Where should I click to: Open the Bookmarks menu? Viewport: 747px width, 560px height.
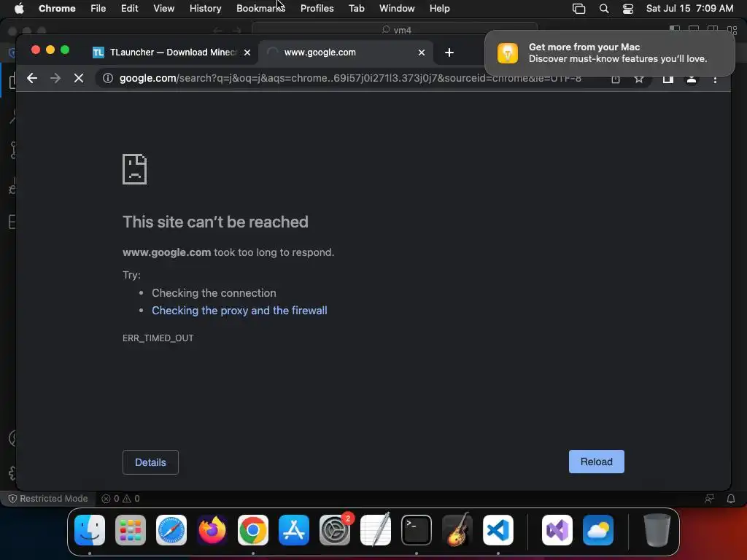tap(260, 9)
